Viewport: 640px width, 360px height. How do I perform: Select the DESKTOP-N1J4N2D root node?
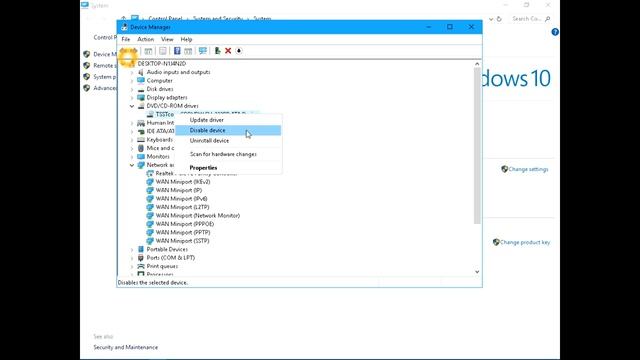pos(162,64)
